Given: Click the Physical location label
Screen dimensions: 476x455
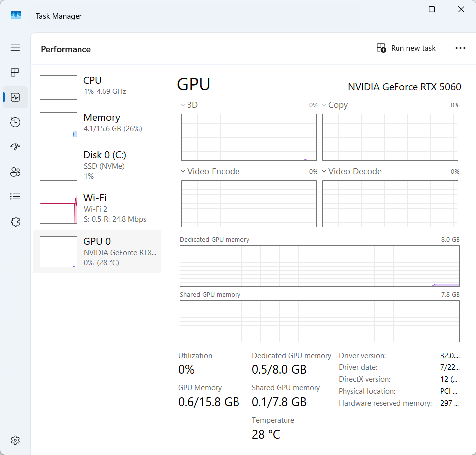Looking at the screenshot, I should click(367, 391).
